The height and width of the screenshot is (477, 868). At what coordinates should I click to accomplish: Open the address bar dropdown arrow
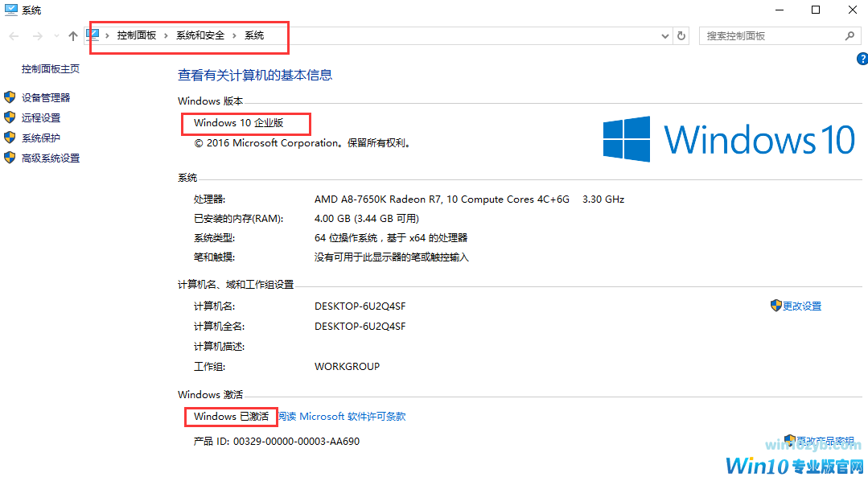[x=664, y=35]
